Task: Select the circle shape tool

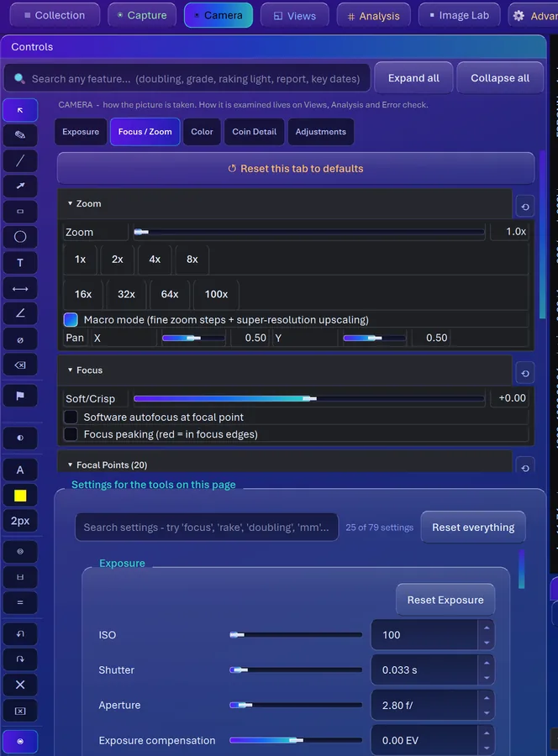Action: (20, 237)
